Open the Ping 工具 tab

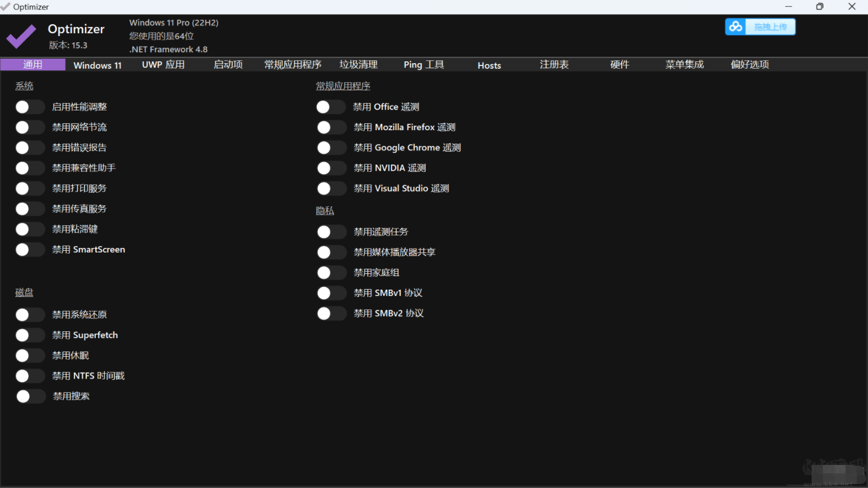423,65
